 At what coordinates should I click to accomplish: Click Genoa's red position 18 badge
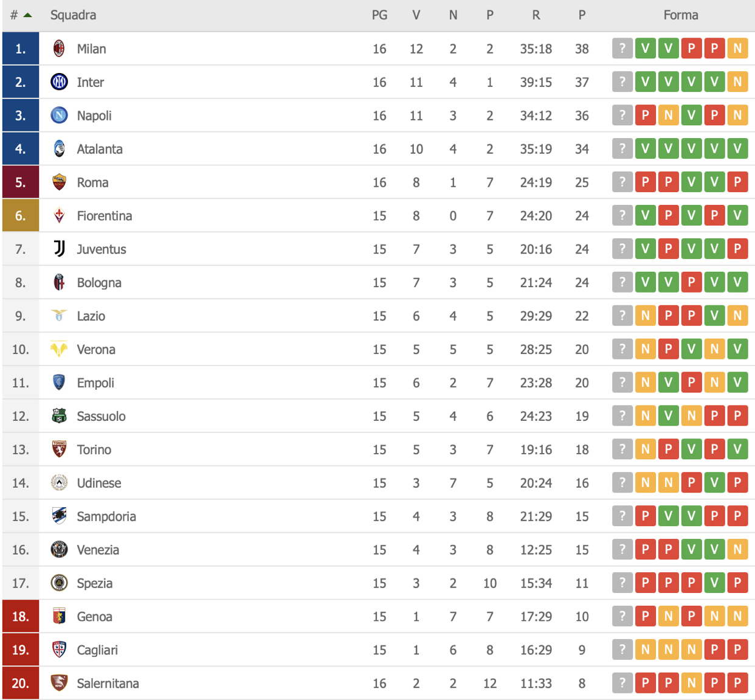[21, 617]
